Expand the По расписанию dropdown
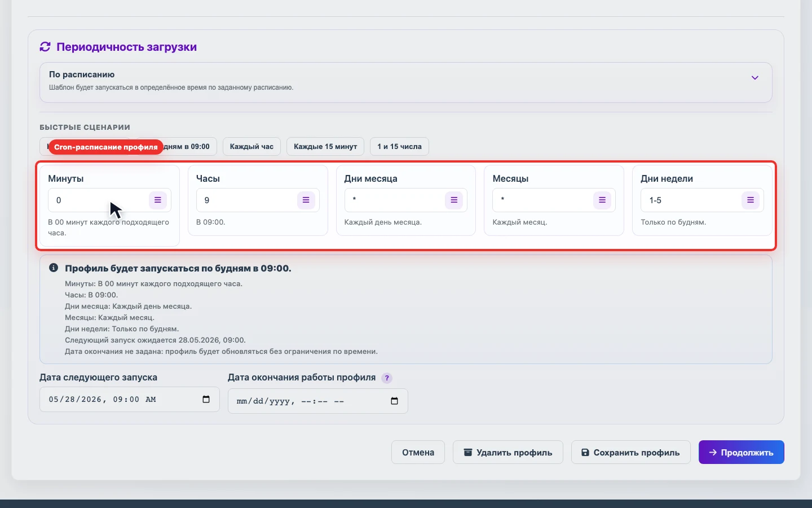 point(406,82)
